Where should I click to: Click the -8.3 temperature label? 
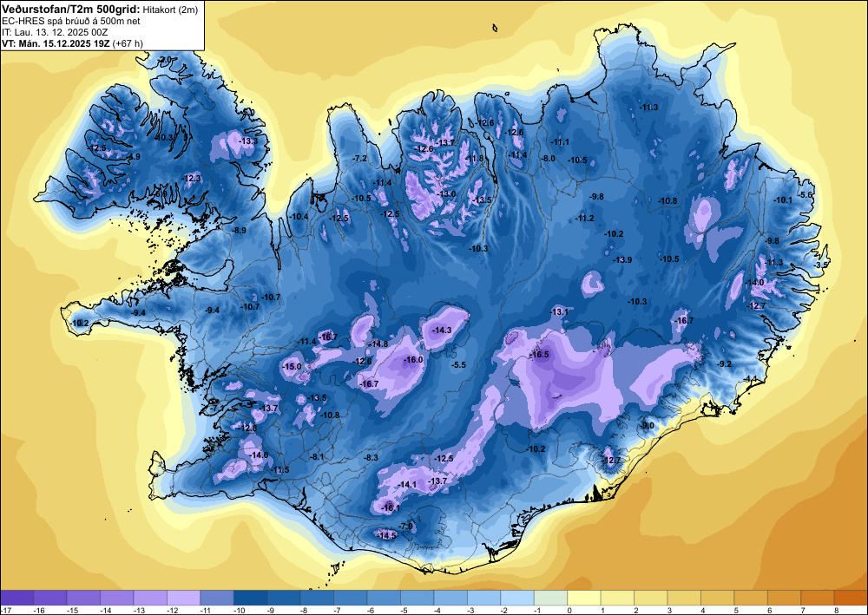(371, 457)
